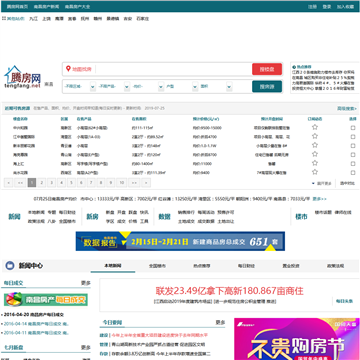Click the >> pagination button
360x360 pixels.
click(134, 183)
